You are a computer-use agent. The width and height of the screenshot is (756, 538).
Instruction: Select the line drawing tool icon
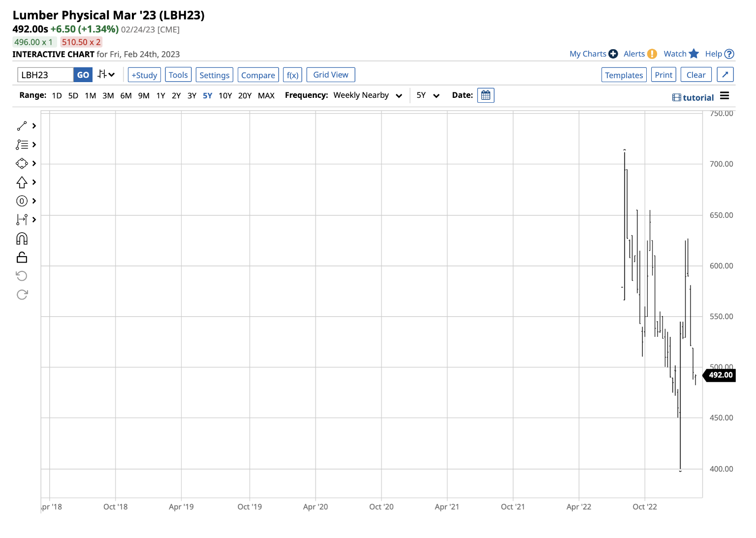pos(22,126)
